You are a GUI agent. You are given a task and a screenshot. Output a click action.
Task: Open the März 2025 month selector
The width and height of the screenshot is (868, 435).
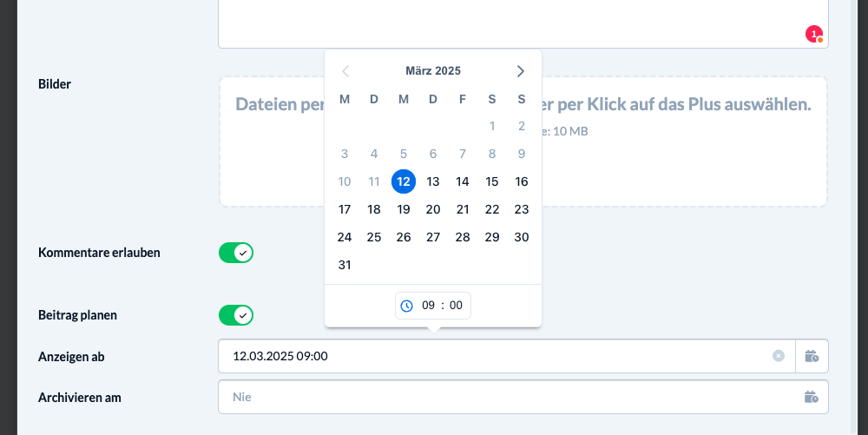(x=433, y=71)
